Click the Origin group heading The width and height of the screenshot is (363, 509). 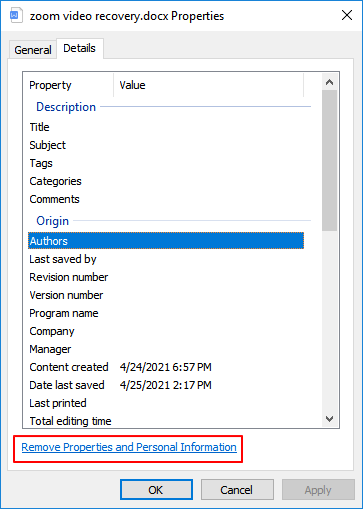[x=53, y=221]
